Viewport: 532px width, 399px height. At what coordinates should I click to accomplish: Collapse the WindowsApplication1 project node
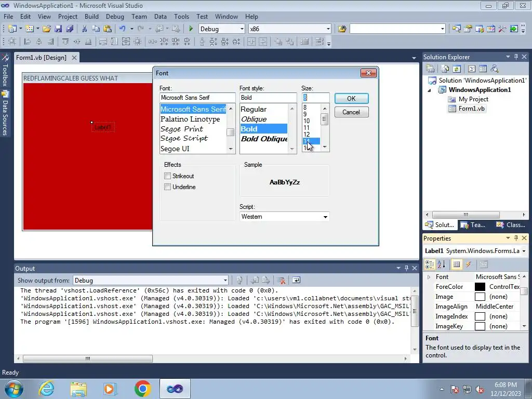coord(429,90)
